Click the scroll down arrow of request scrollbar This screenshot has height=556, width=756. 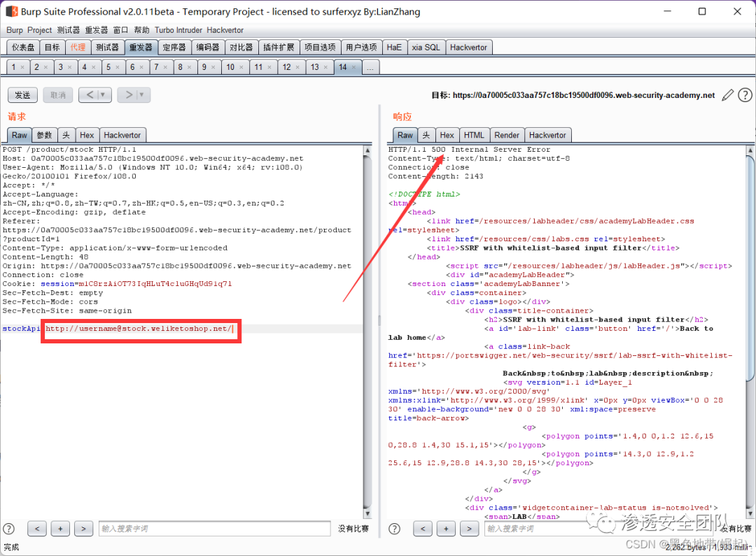point(367,513)
